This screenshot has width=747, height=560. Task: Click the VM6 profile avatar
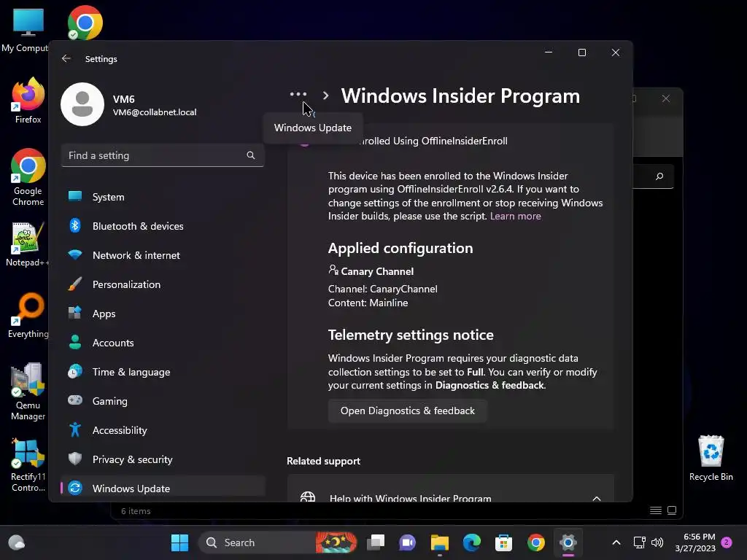82,104
